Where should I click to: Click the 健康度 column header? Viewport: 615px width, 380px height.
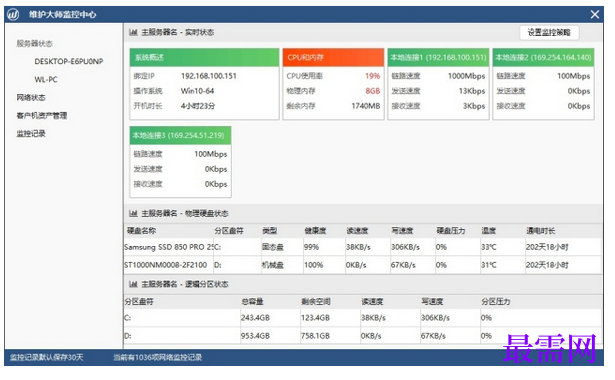(x=315, y=231)
